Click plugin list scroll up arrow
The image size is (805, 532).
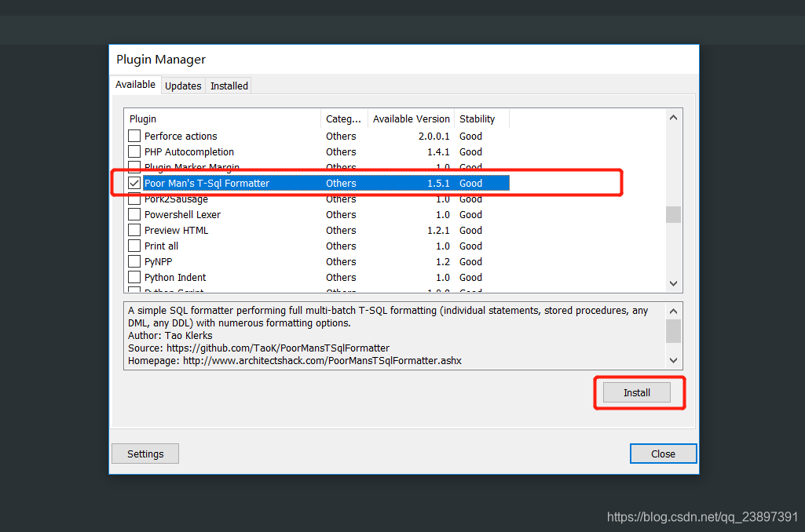674,118
